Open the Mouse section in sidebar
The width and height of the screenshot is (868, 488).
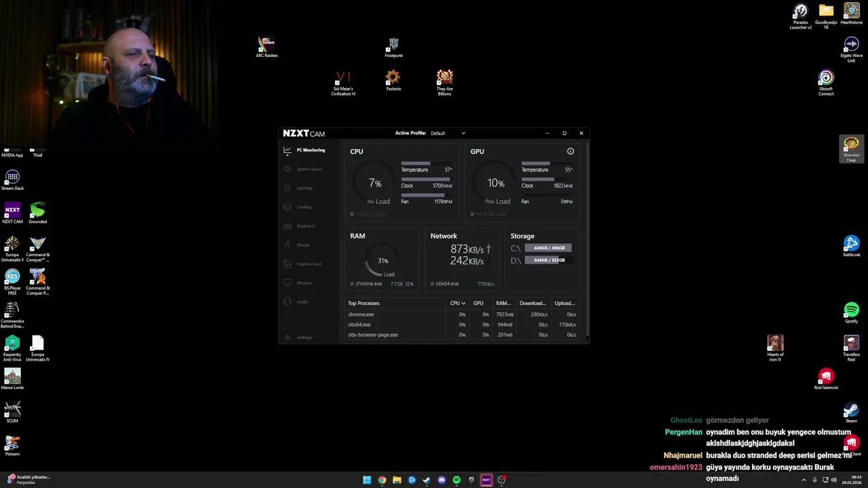pos(296,245)
